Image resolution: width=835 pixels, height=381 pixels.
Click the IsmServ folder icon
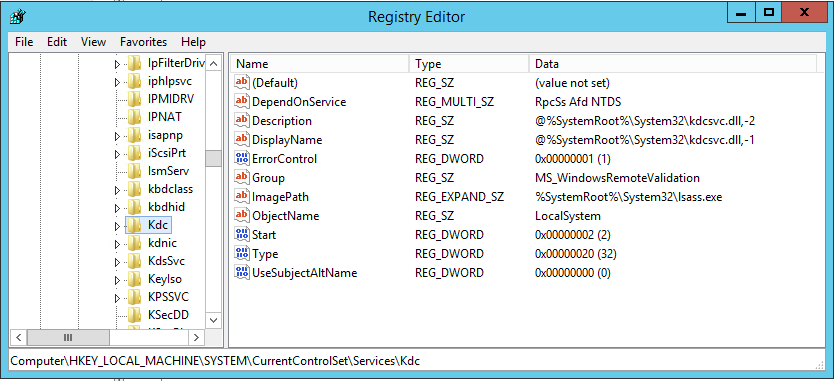pyautogui.click(x=135, y=171)
